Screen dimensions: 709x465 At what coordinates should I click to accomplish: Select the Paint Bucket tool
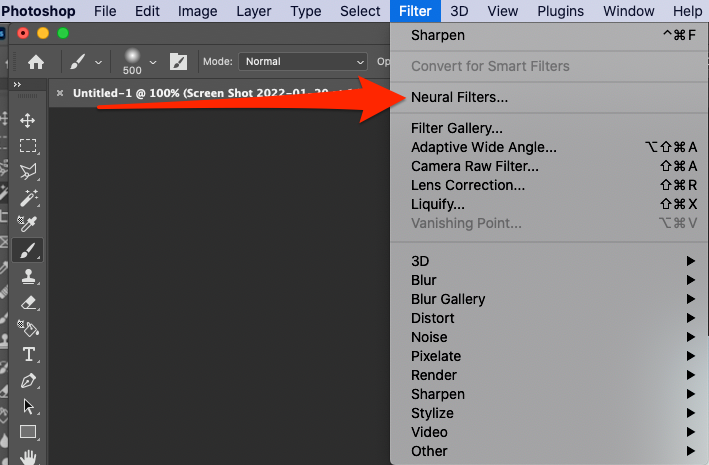click(x=28, y=328)
